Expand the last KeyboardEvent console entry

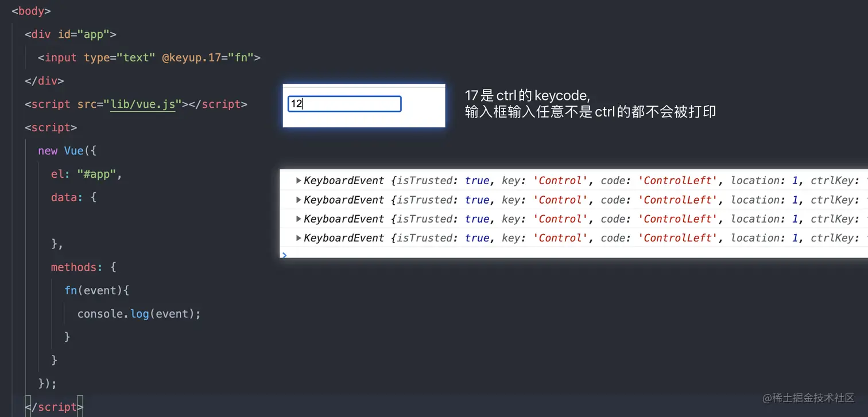pos(299,238)
